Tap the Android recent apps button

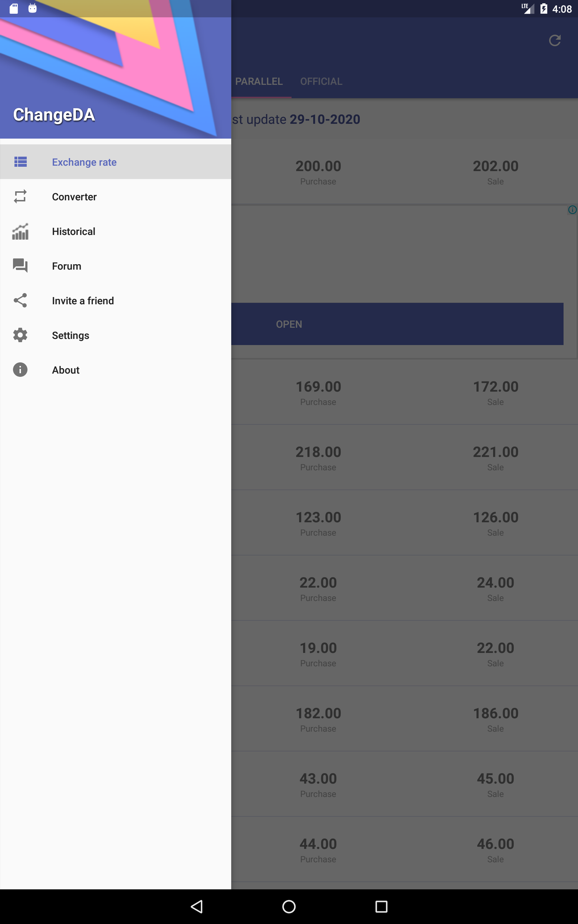tap(381, 906)
